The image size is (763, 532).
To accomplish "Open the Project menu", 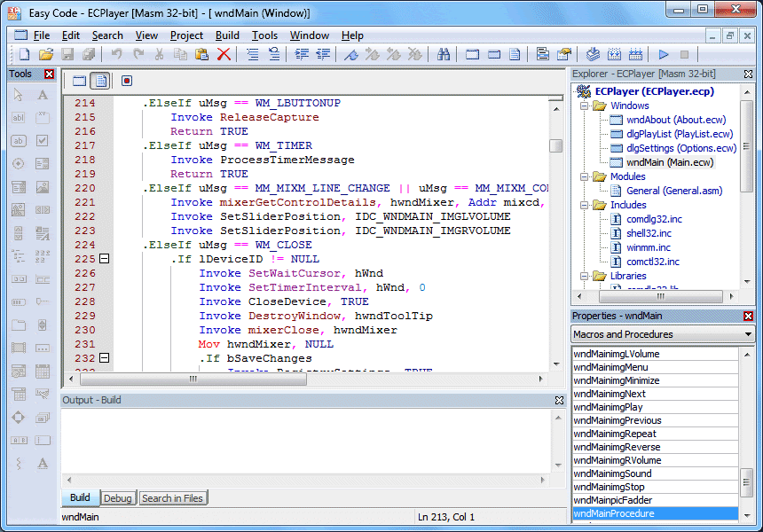I will 186,35.
